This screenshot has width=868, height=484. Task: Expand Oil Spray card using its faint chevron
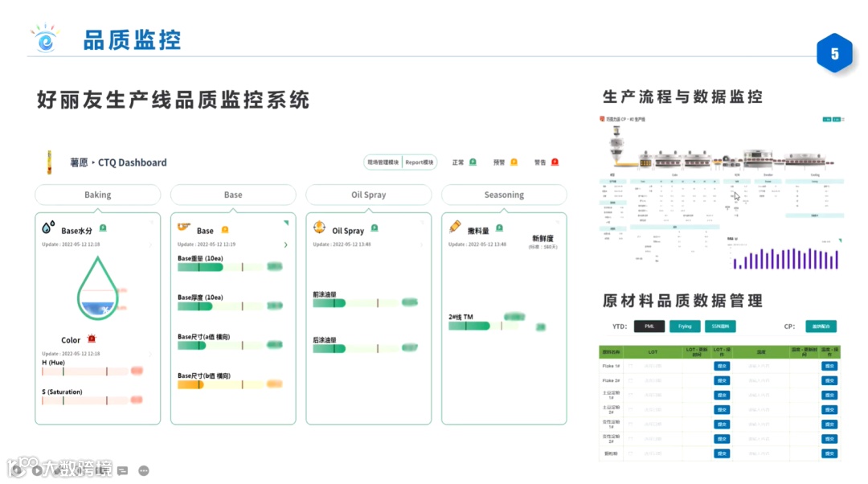tap(421, 244)
